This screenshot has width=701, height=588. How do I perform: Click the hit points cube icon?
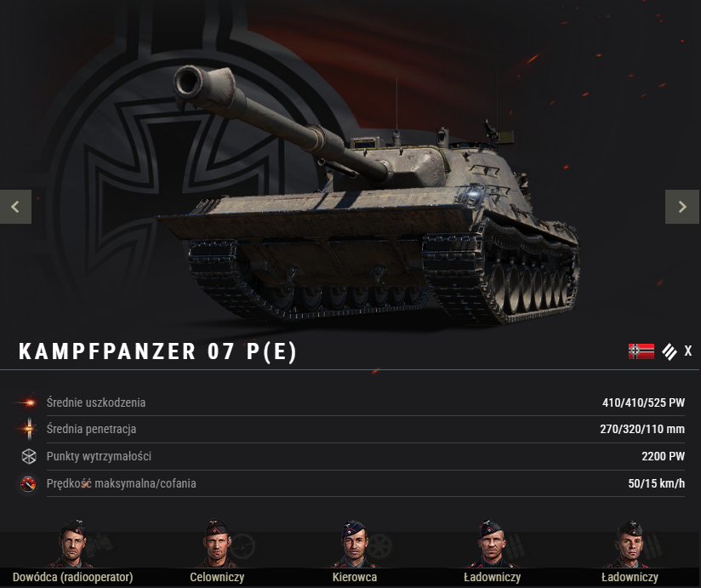point(29,456)
